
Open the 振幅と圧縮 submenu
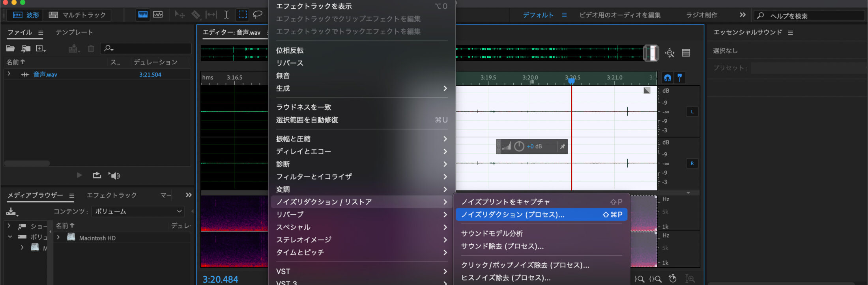tap(361, 139)
